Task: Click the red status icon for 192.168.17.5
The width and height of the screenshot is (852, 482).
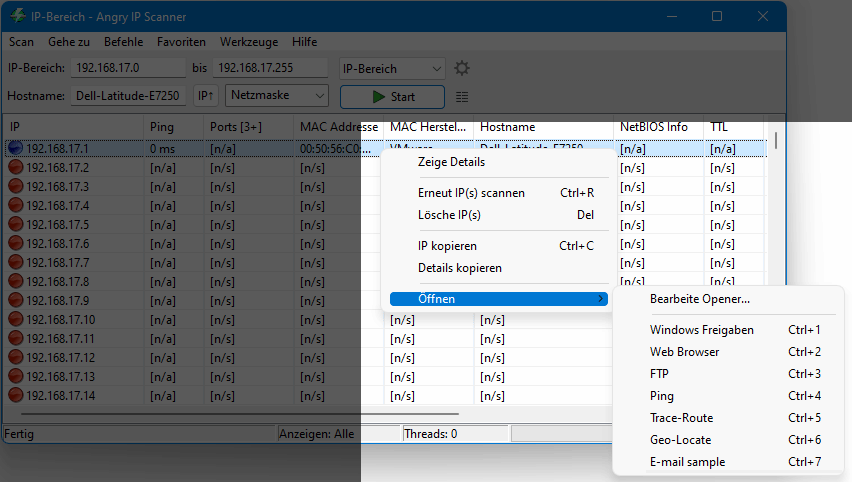Action: [16, 224]
